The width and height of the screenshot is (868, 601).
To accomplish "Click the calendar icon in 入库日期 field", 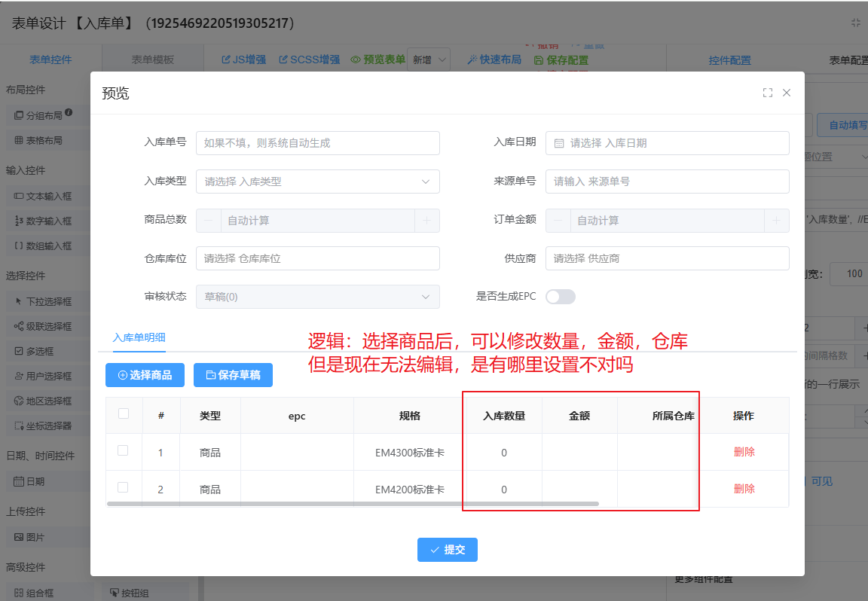I will click(559, 143).
